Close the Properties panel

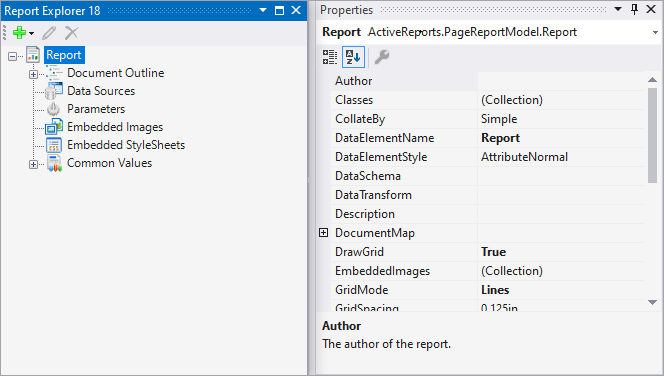tap(651, 9)
